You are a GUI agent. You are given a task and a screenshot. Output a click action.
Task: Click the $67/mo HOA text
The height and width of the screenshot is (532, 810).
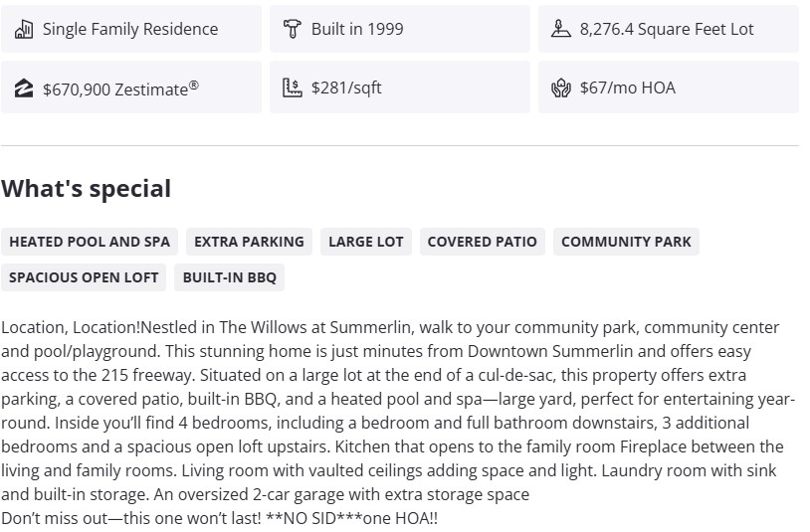pyautogui.click(x=627, y=88)
